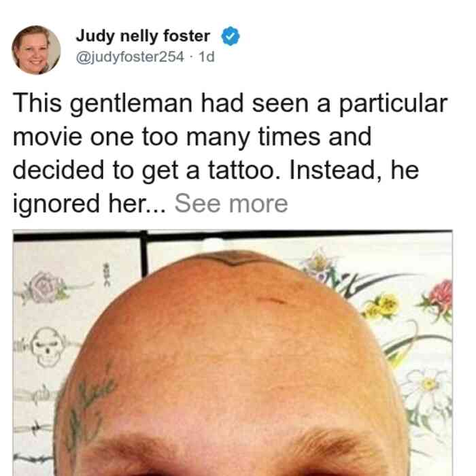Open the attached bald head photo

click(x=233, y=353)
